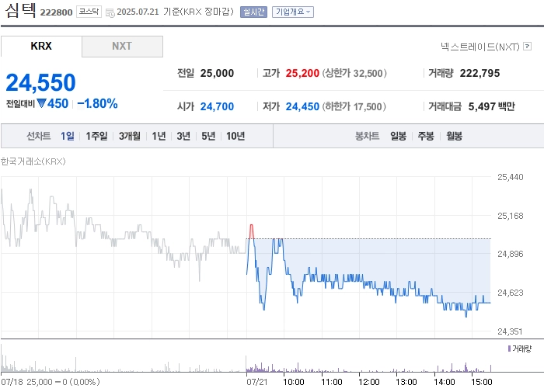Click the 거래량 value 222,795

(479, 73)
